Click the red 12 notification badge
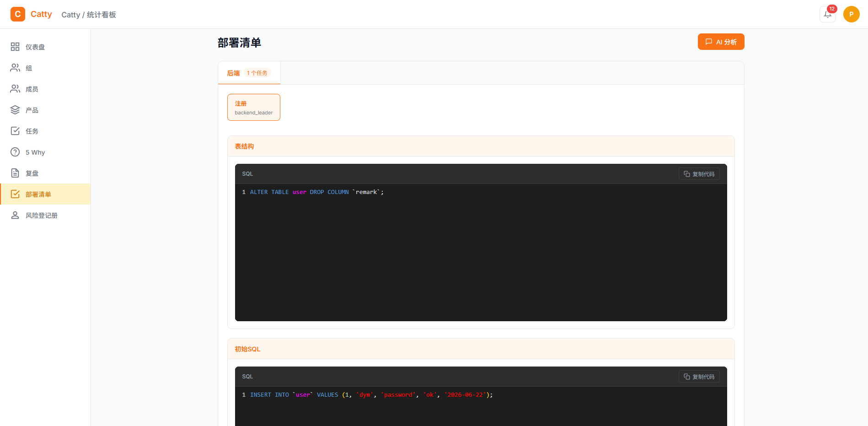The height and width of the screenshot is (426, 868). tap(832, 9)
